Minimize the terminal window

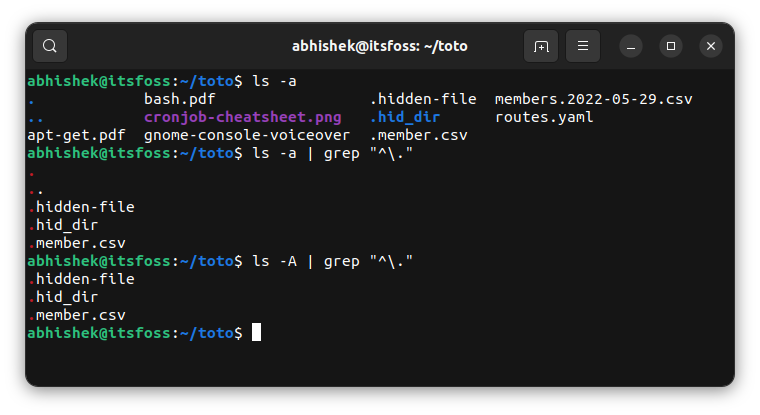coord(631,46)
